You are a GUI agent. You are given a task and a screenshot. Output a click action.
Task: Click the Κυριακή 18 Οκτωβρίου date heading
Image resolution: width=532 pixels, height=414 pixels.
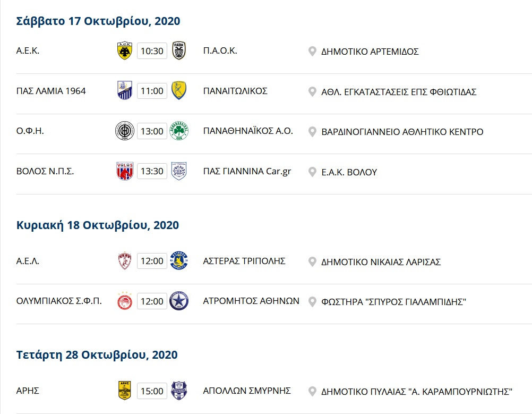(x=97, y=225)
